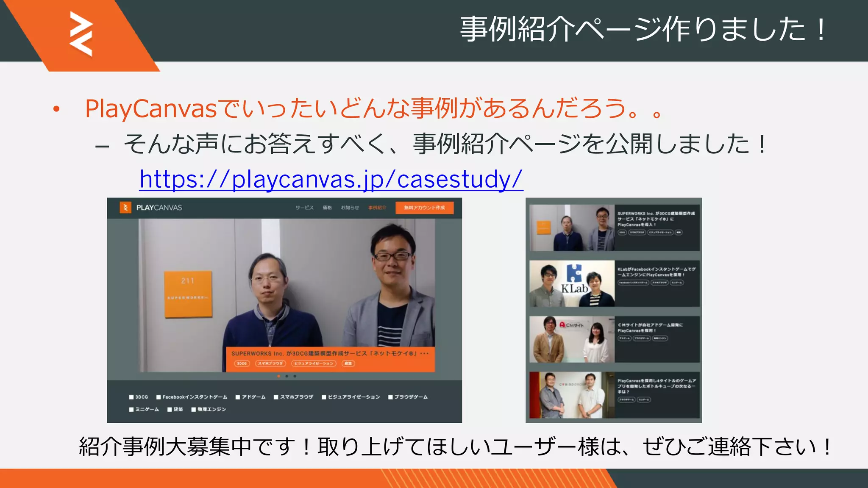Select the 3DCG tag in the orange banner

coord(242,363)
